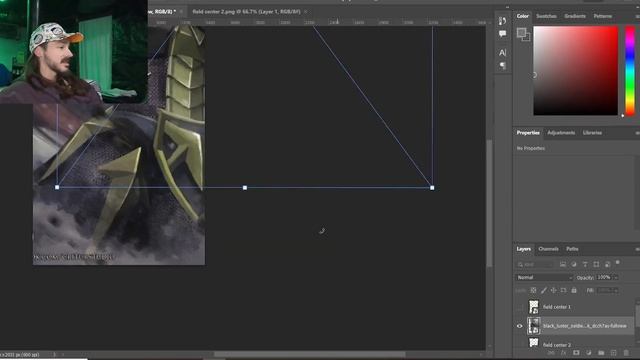640x360 pixels.
Task: Pick a hue on the rainbow slider
Action: point(630,71)
